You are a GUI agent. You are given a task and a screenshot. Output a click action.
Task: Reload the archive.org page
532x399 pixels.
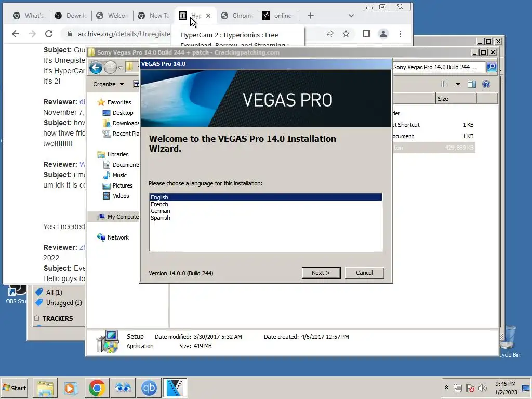click(49, 34)
